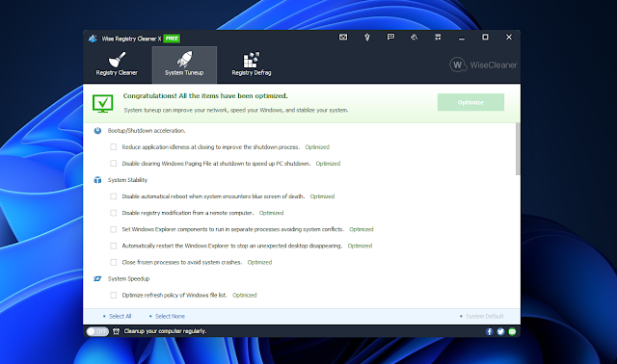Click the Bootup/Shutdown acceleration heading
This screenshot has height=364, width=617.
tap(147, 131)
